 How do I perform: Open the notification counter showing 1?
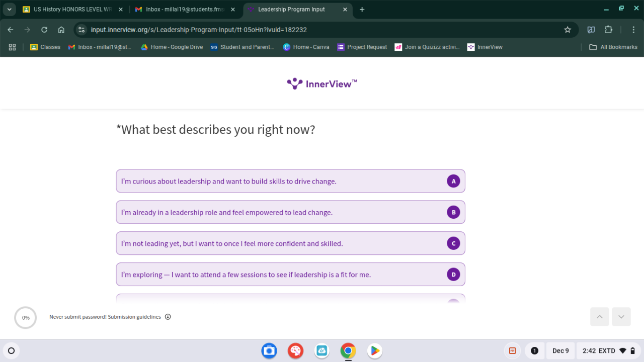(x=535, y=350)
